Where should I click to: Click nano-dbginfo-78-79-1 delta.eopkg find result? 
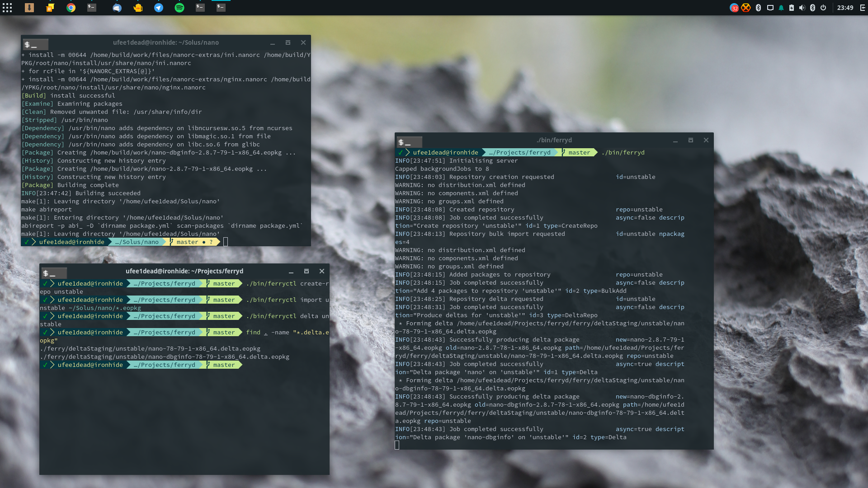pos(165,357)
